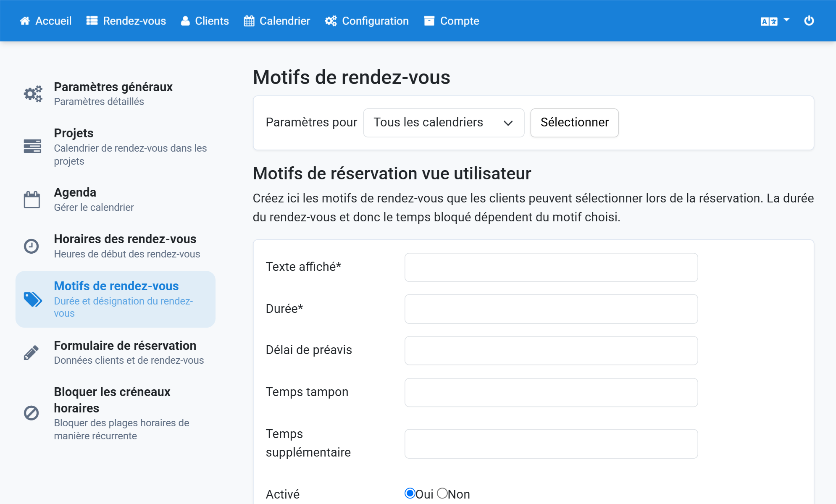Image resolution: width=836 pixels, height=504 pixels.
Task: Expand the language selector caret
Action: pyautogui.click(x=787, y=20)
